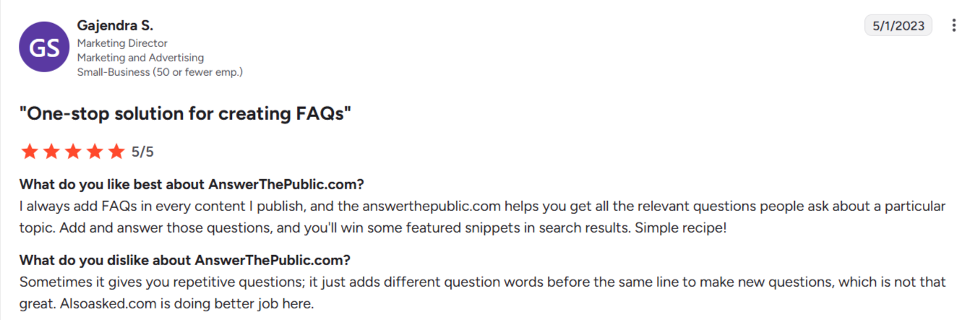Open reviewer name Gajendra S.
The width and height of the screenshot is (980, 320).
[x=115, y=26]
